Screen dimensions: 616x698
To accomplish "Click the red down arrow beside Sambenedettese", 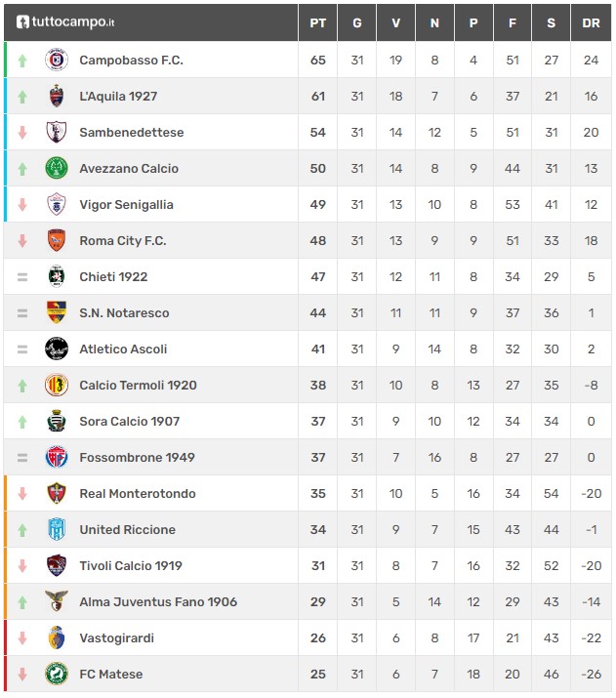I will tap(22, 132).
